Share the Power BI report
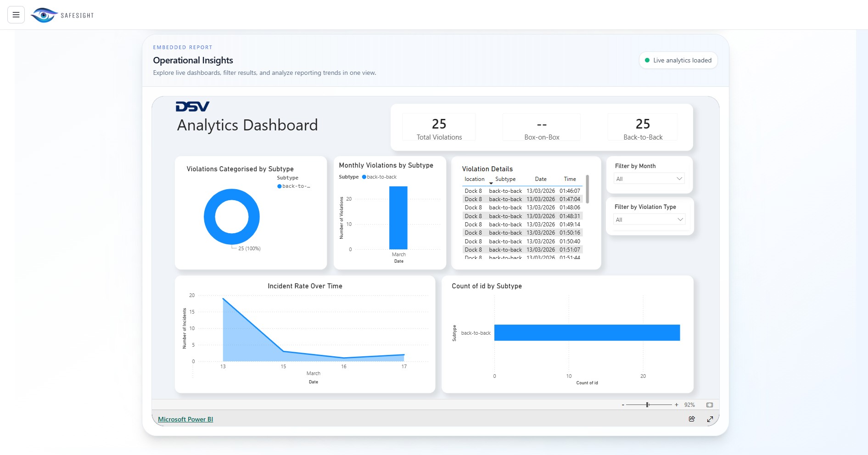This screenshot has height=455, width=868. click(x=692, y=419)
